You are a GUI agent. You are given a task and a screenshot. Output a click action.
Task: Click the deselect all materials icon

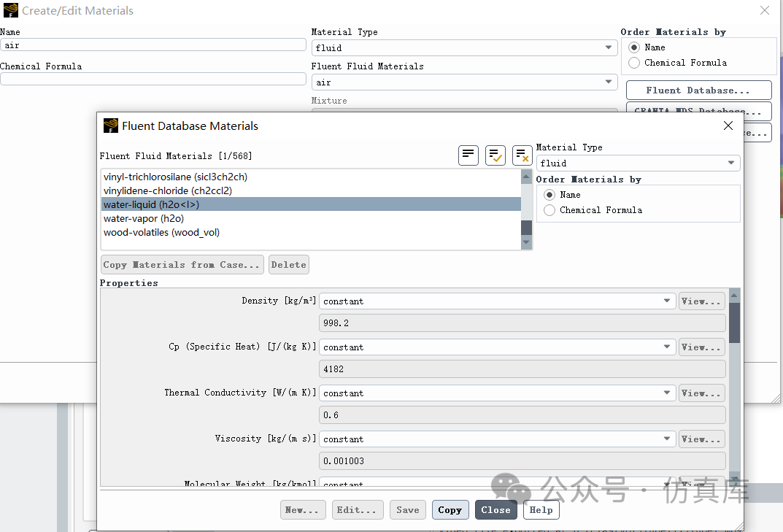pos(522,155)
